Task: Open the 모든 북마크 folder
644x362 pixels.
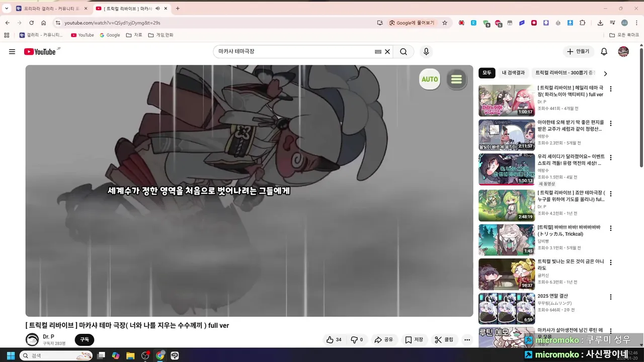Action: [624, 35]
